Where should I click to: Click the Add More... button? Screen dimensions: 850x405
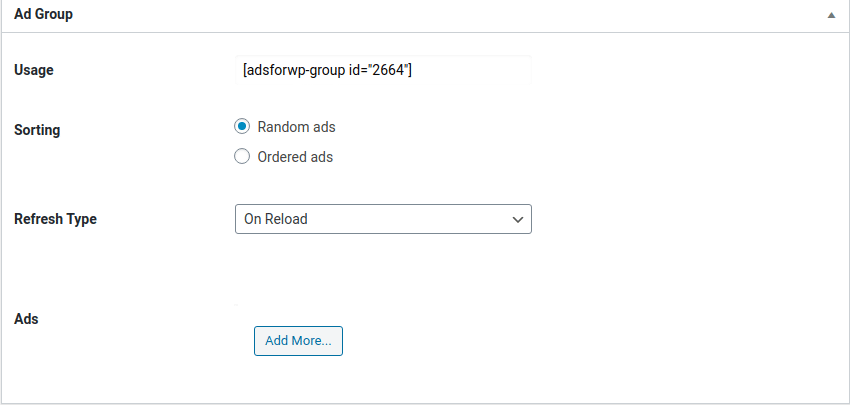point(298,341)
